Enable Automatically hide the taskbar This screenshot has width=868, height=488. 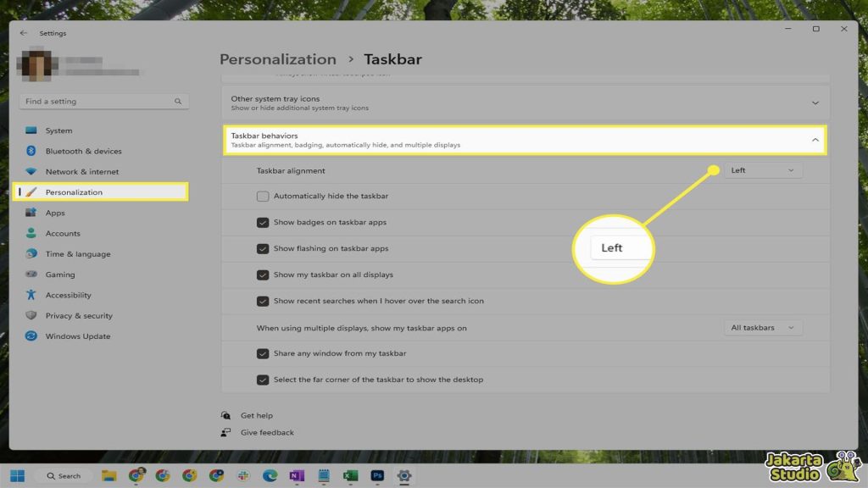coord(264,196)
